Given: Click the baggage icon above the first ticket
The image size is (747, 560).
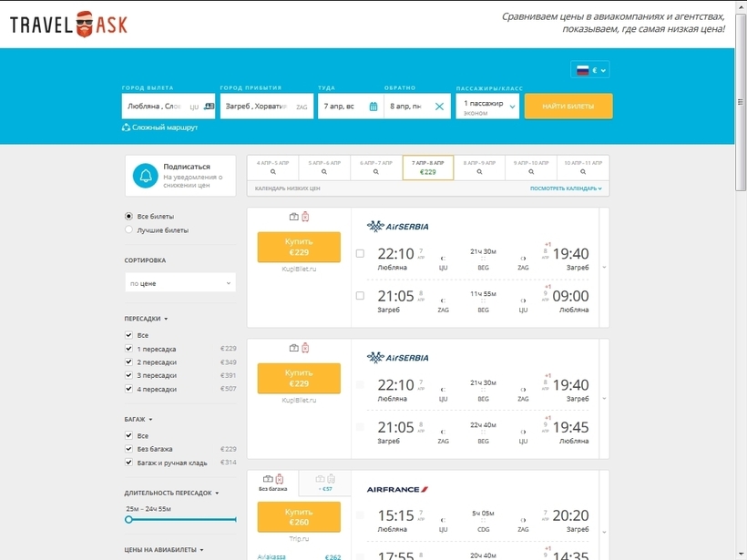Looking at the screenshot, I should 294,217.
